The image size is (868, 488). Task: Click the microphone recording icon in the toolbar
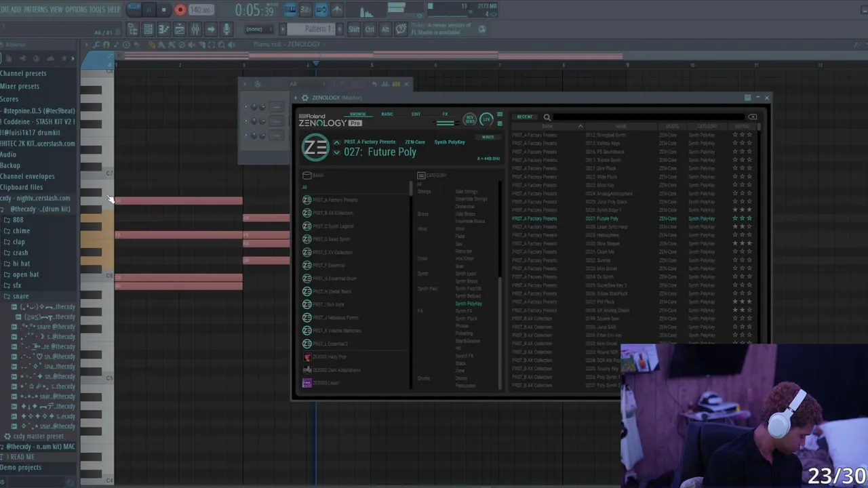(x=226, y=29)
